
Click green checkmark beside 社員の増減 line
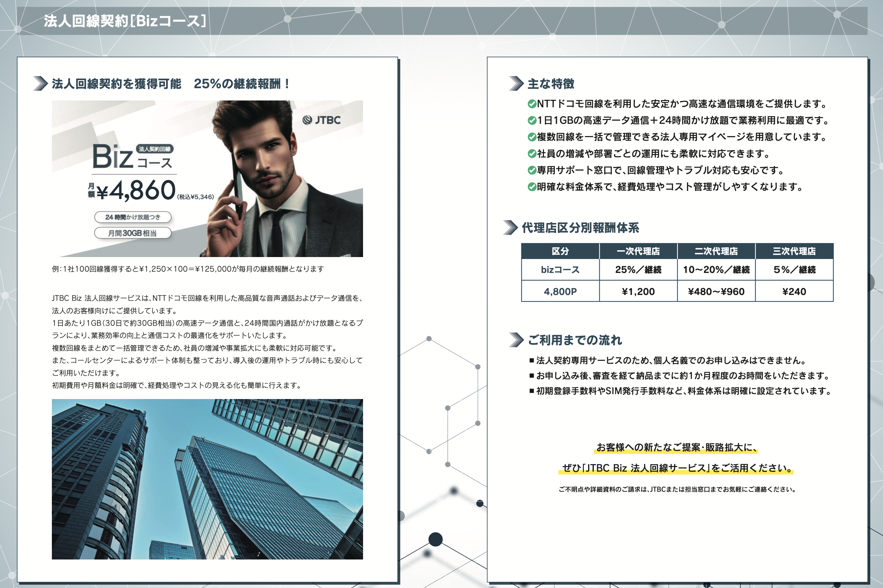coord(532,154)
